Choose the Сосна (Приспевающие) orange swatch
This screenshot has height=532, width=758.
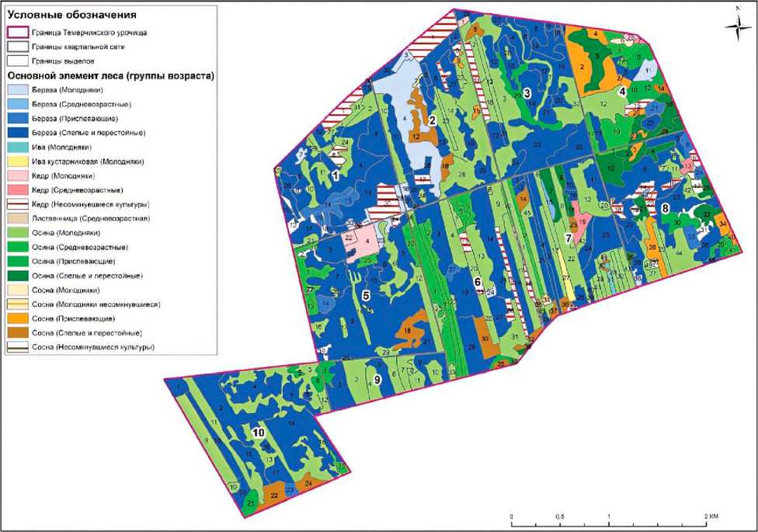tap(17, 318)
